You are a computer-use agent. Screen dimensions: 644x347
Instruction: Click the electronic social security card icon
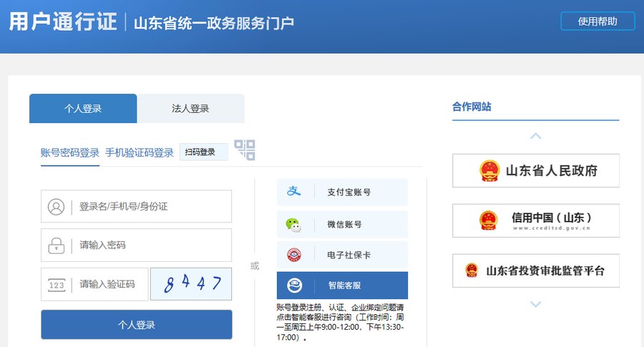(x=293, y=255)
